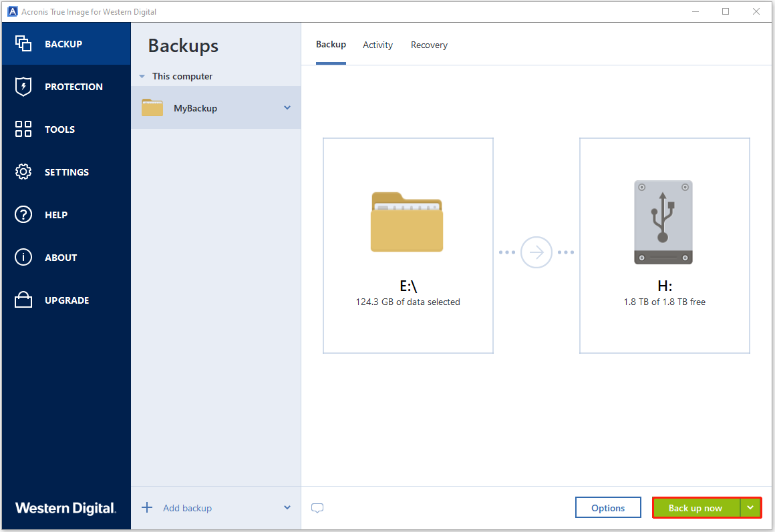Click the Tools grid icon
The image size is (775, 532).
tap(23, 129)
